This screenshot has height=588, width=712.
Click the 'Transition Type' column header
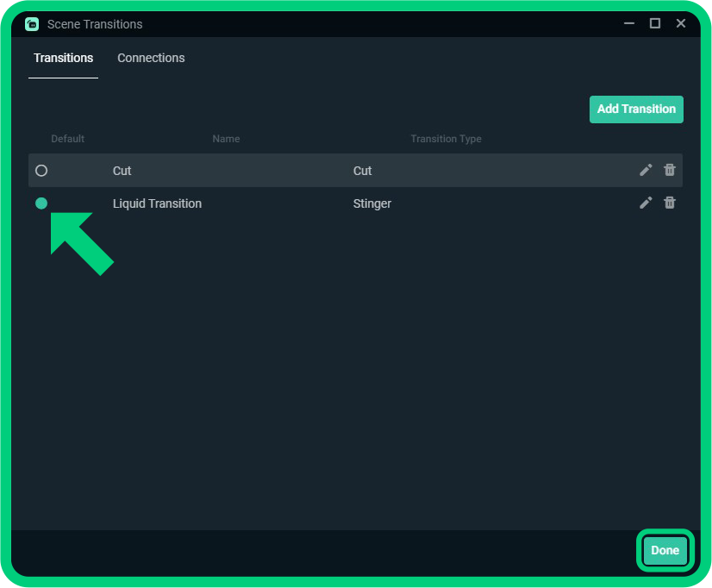(x=446, y=139)
